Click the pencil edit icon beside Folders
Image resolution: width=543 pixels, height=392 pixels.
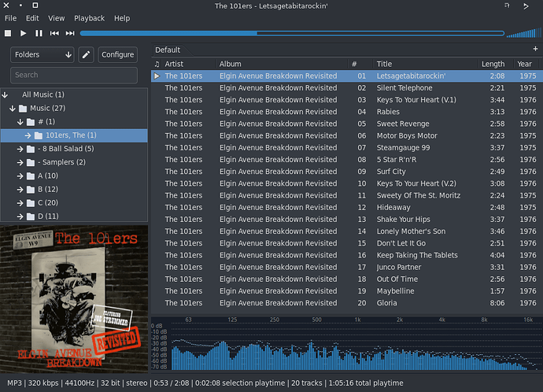pos(87,55)
